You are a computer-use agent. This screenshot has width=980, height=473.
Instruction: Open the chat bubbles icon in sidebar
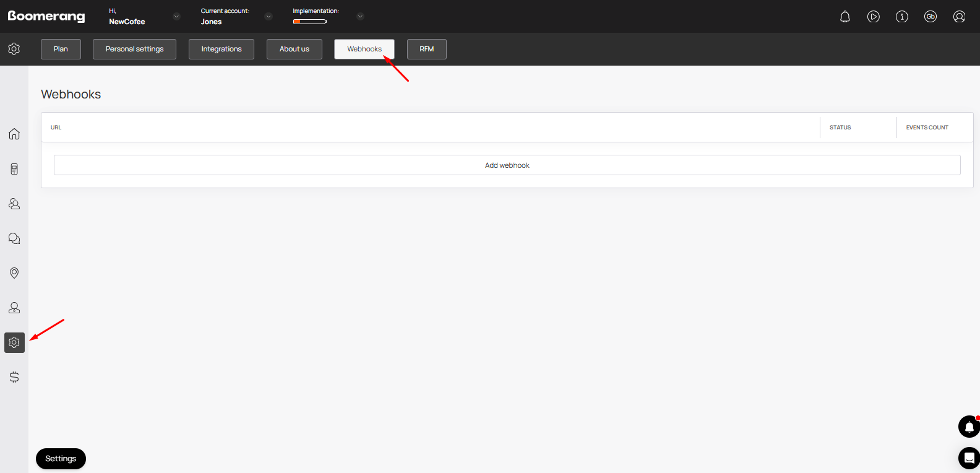[14, 238]
